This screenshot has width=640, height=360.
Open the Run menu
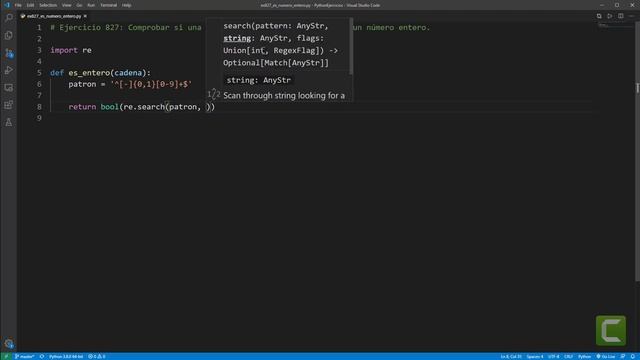point(91,5)
